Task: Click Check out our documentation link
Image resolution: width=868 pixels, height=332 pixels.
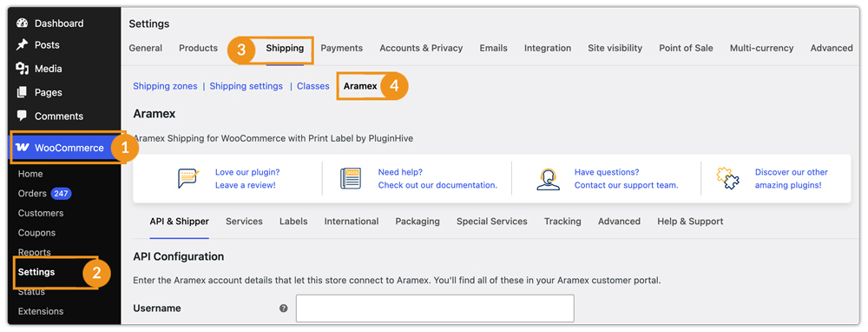Action: click(437, 185)
